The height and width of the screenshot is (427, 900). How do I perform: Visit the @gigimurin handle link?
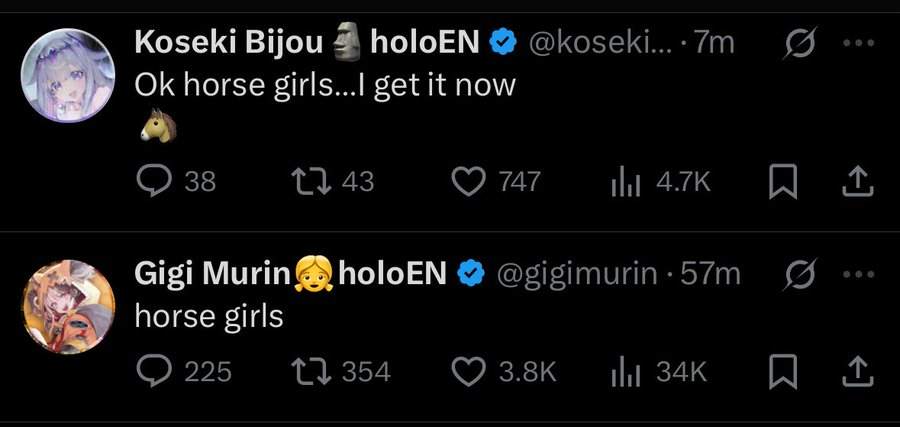(577, 274)
